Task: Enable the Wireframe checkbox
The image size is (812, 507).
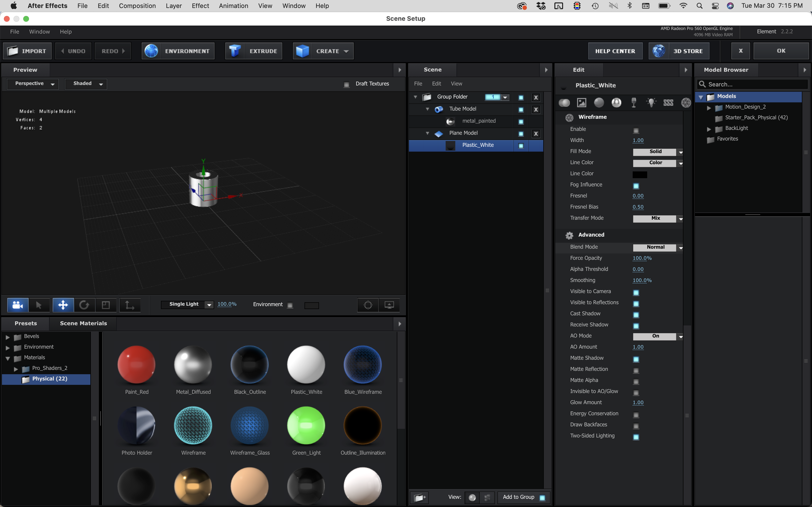Action: [636, 130]
